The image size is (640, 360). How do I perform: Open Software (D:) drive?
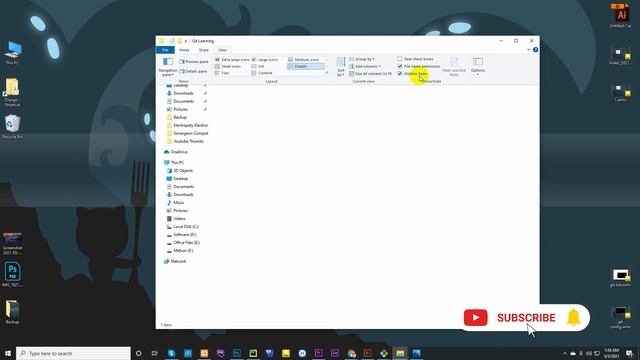[181, 235]
